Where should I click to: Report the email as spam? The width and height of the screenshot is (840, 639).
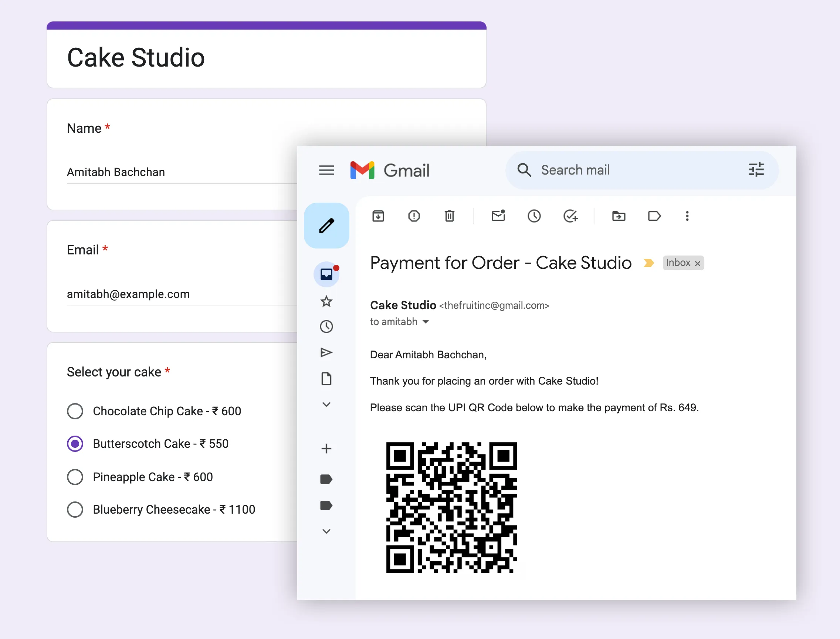pos(414,216)
